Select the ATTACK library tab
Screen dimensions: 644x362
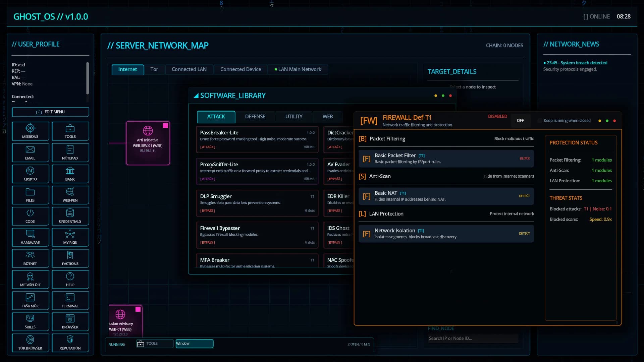216,117
